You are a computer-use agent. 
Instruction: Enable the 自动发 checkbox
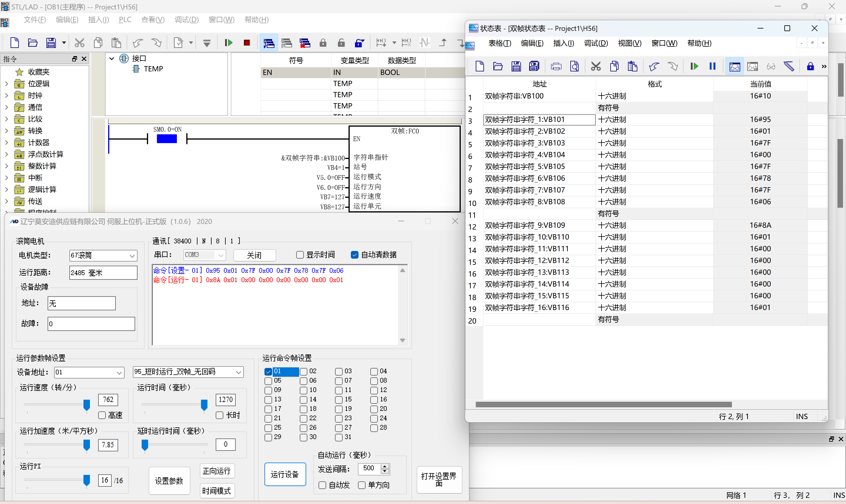323,485
